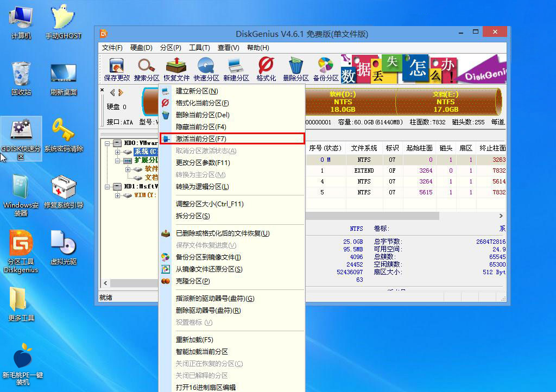Choose 转换为逻辑分区(L) menu entry
The height and width of the screenshot is (392, 556).
click(232, 186)
